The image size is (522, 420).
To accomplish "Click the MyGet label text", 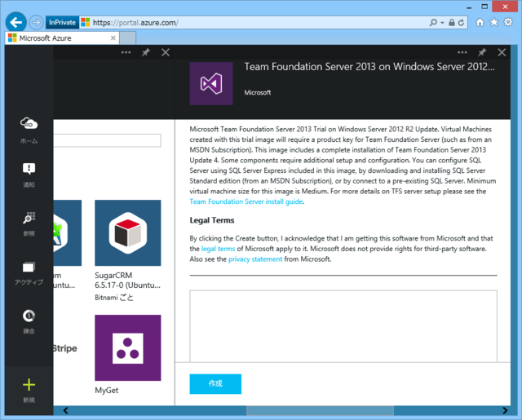I will click(x=107, y=391).
